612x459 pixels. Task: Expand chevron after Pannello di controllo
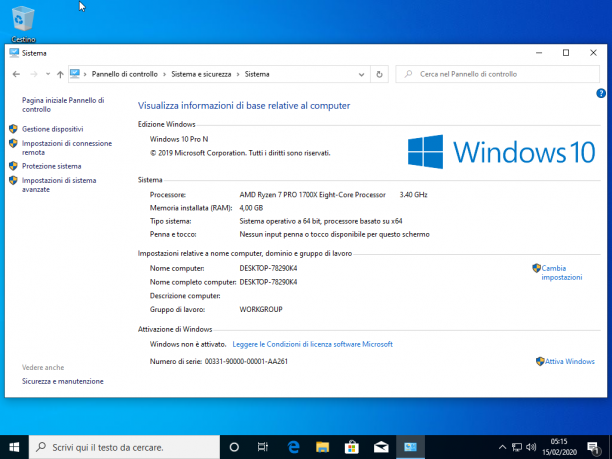coord(164,74)
